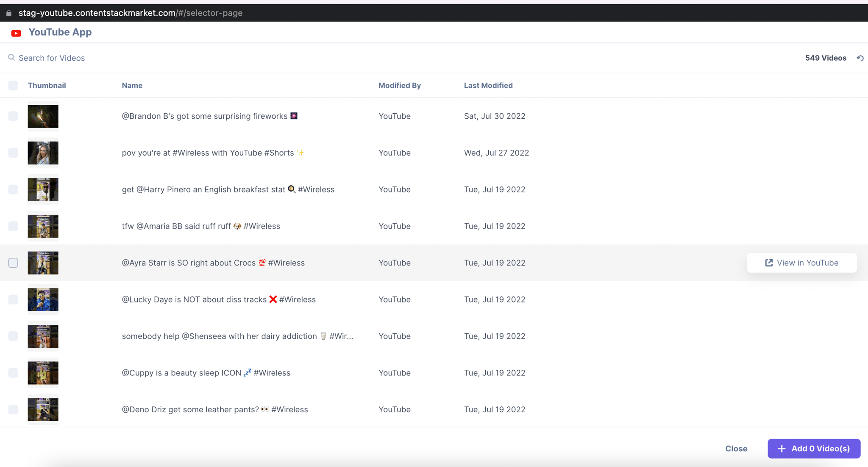Screen dimensions: 868x467
Task: Click the Name column header
Action: pyautogui.click(x=132, y=86)
